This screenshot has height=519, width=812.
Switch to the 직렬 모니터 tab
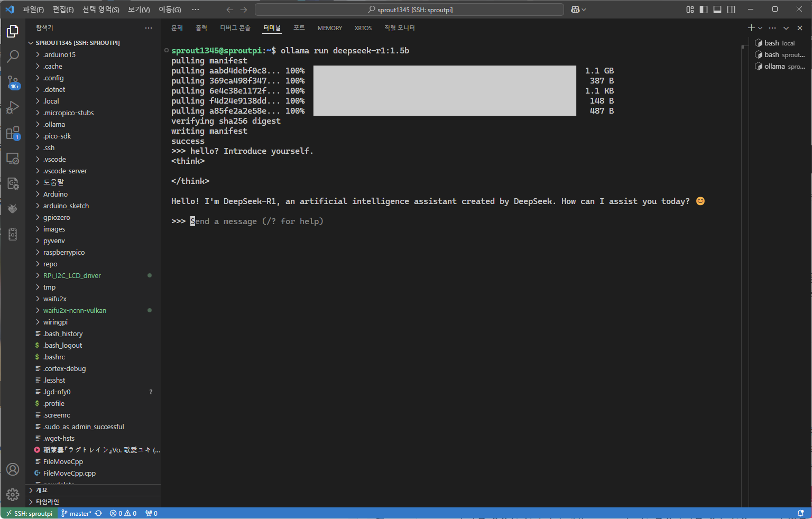400,28
